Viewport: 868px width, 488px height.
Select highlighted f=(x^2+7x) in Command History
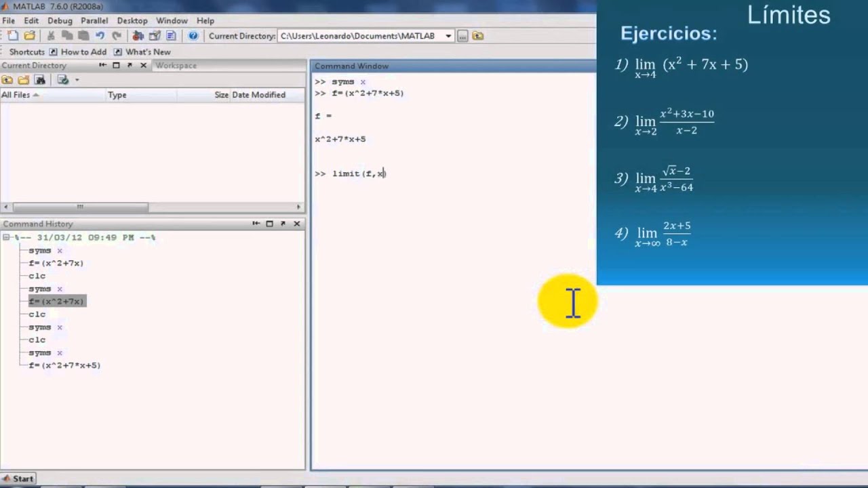56,302
